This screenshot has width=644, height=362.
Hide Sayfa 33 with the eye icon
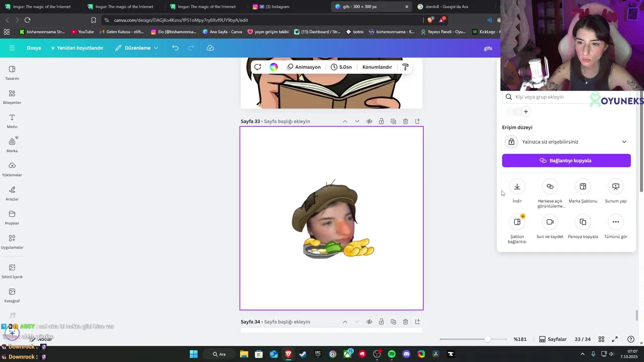[369, 121]
